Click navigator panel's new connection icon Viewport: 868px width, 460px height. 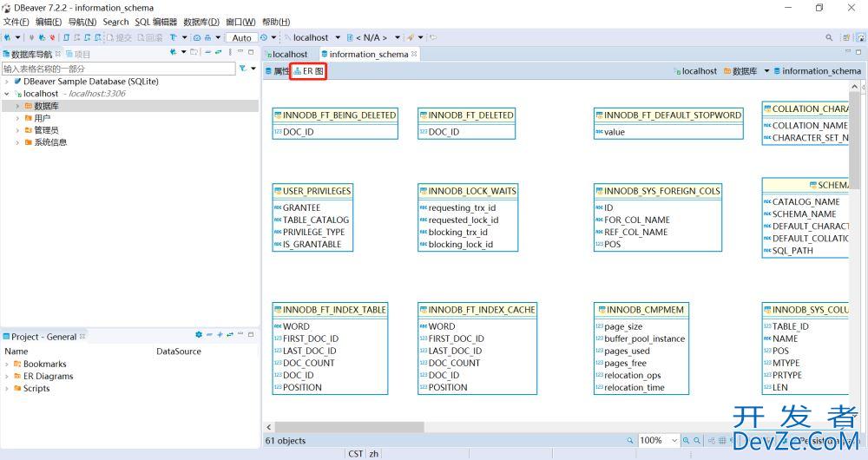point(173,53)
